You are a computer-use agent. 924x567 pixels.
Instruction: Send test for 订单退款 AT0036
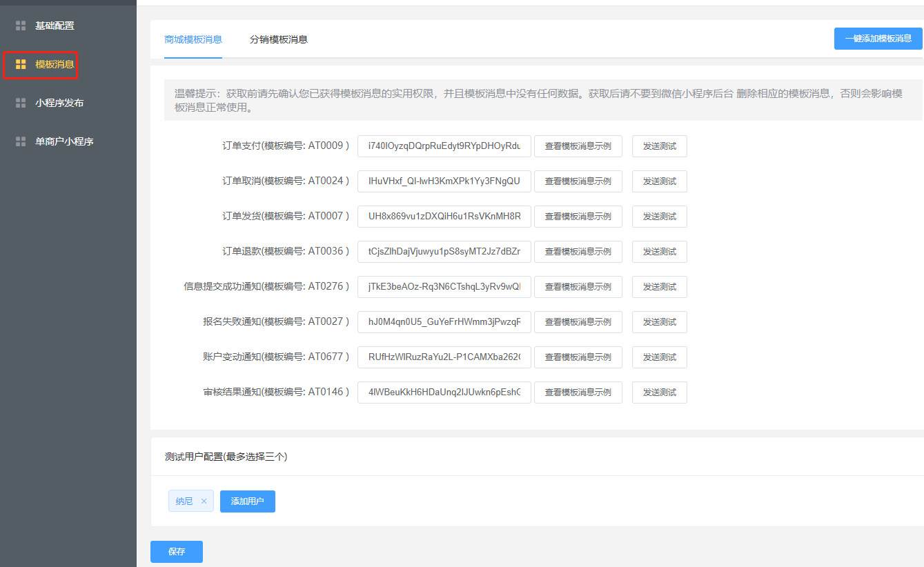pyautogui.click(x=659, y=252)
